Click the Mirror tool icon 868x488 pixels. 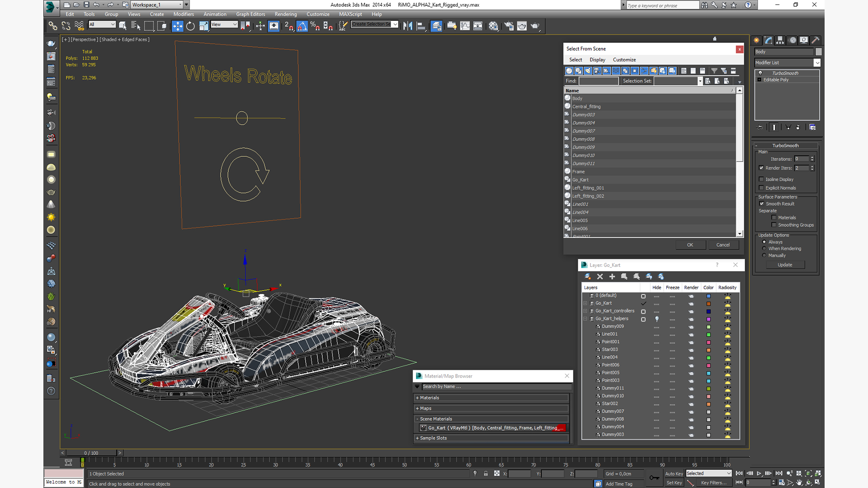pyautogui.click(x=407, y=26)
